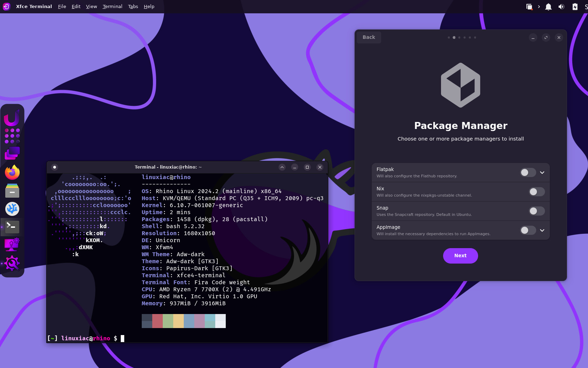Expand the tray chevron arrow
The image size is (588, 368).
click(539, 7)
